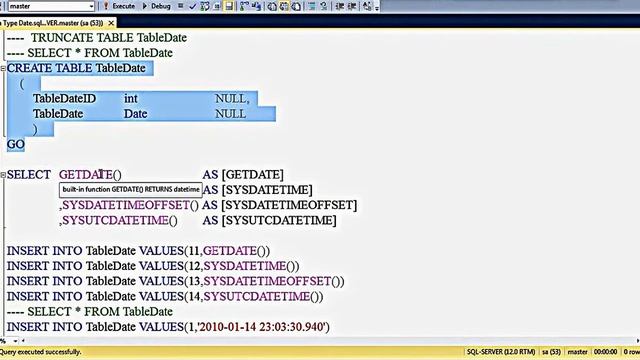Click the GETDATE() function call
The height and width of the screenshot is (360, 640).
pos(90,175)
